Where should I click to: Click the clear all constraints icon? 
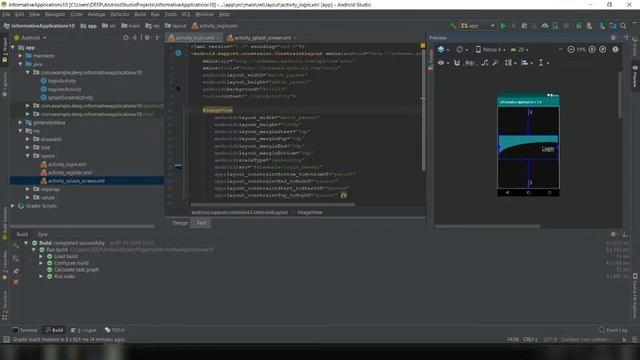point(484,63)
